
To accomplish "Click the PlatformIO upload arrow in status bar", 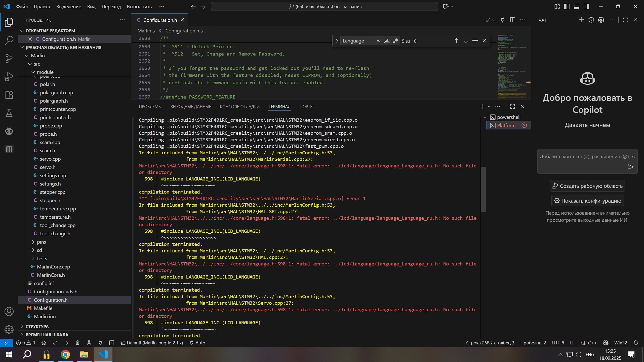I will click(66, 343).
